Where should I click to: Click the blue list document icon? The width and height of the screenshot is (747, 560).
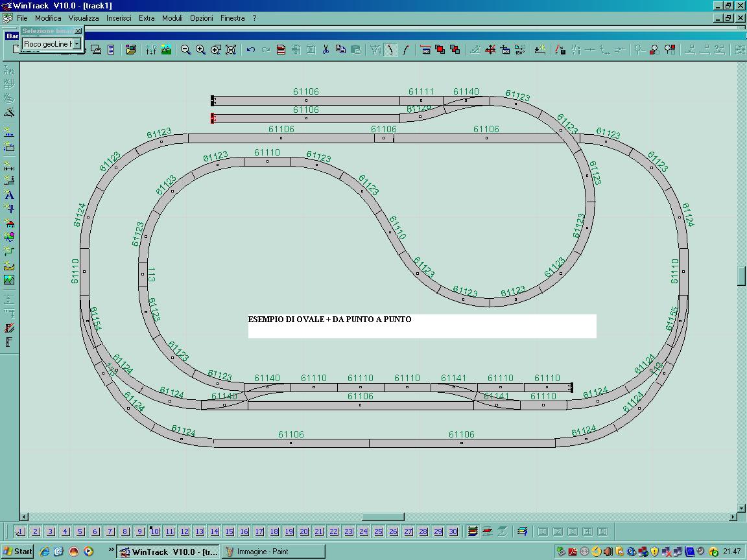(111, 49)
